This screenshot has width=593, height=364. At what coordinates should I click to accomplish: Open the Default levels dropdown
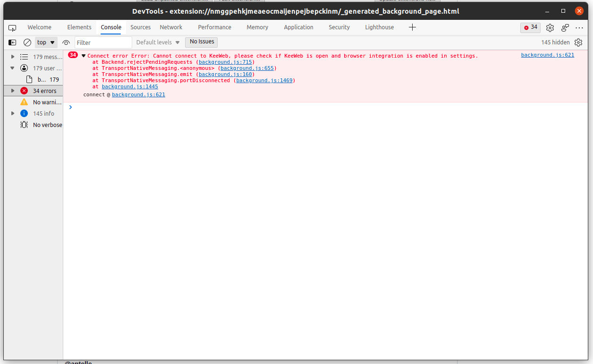[157, 42]
